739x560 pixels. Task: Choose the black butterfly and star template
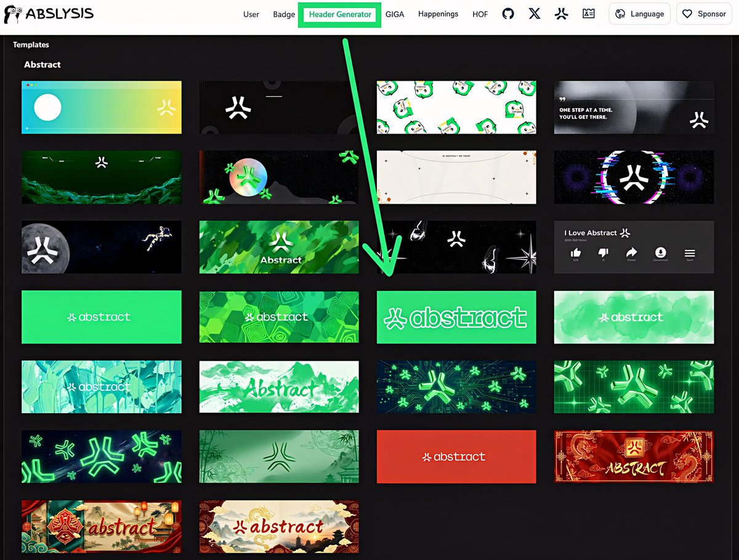[456, 247]
